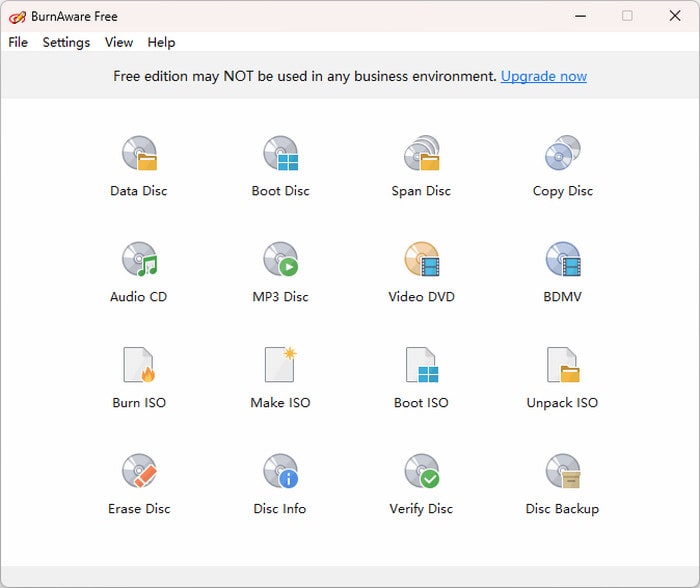Start the Audio CD project
700x588 pixels.
(x=139, y=261)
